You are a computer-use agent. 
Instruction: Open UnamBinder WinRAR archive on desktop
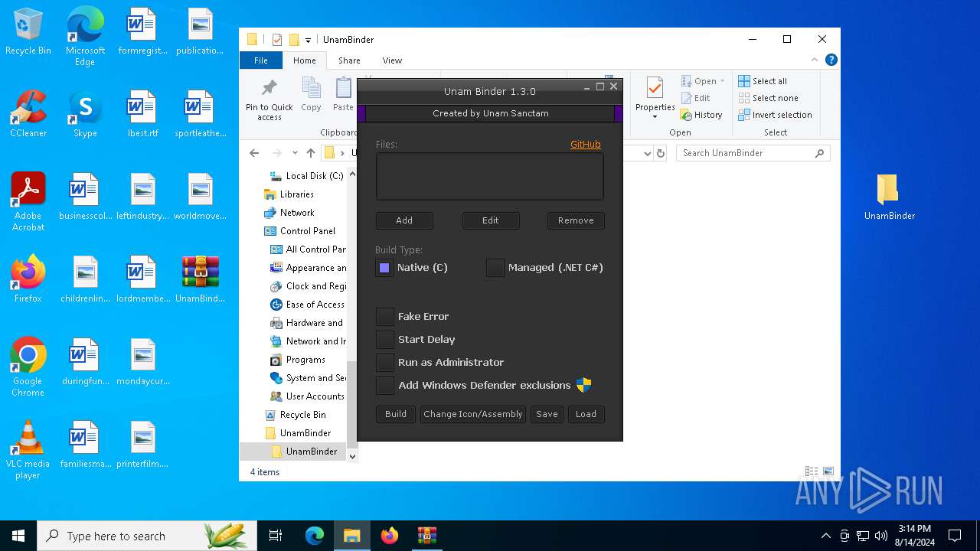point(200,279)
